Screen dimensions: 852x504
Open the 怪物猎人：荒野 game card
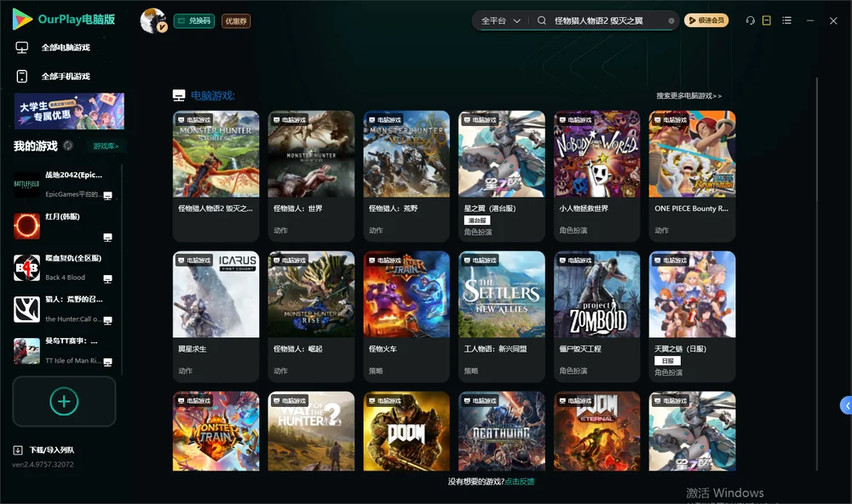[406, 176]
